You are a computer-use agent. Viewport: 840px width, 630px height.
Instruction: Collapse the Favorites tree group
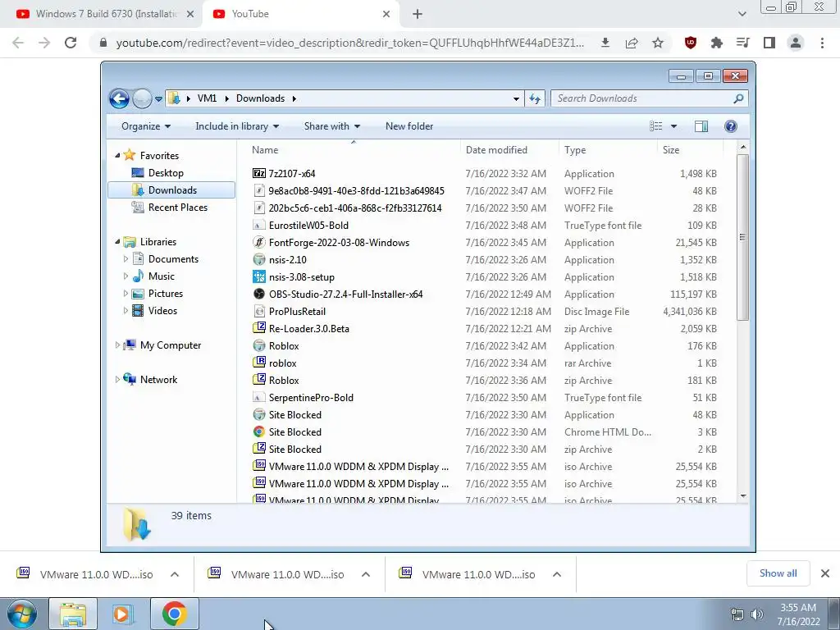click(x=117, y=155)
